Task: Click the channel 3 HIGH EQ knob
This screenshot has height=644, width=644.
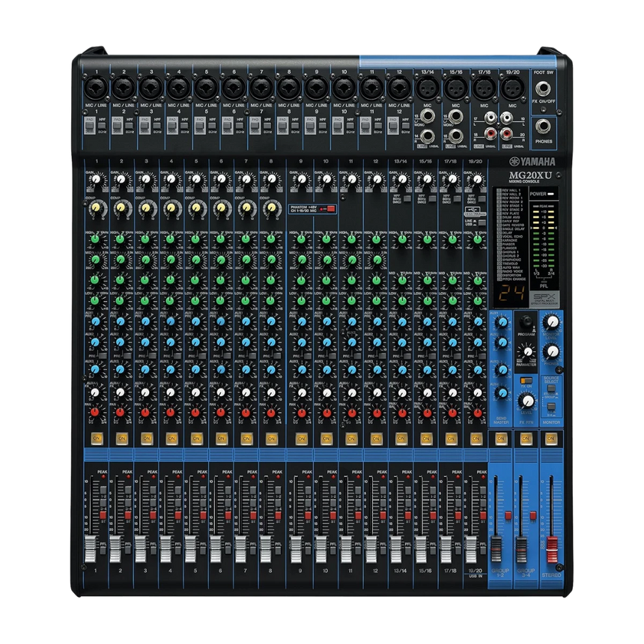Action: (145, 239)
